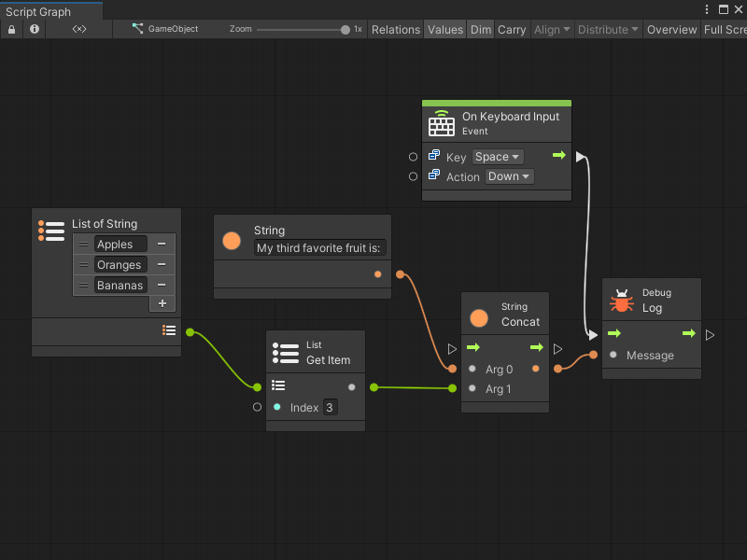747x560 pixels.
Task: Click the bug icon on the Debug Log node
Action: (x=623, y=300)
